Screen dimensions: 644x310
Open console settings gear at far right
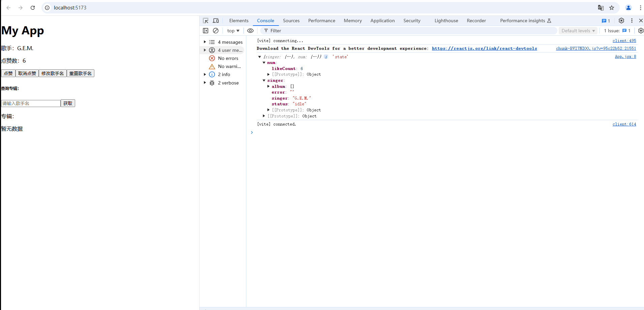pyautogui.click(x=641, y=31)
